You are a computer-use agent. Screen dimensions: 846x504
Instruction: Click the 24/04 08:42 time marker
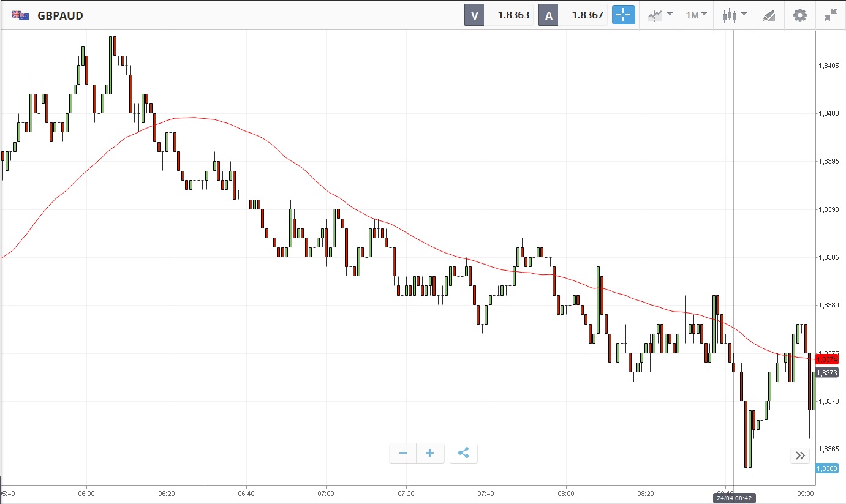[x=733, y=498]
